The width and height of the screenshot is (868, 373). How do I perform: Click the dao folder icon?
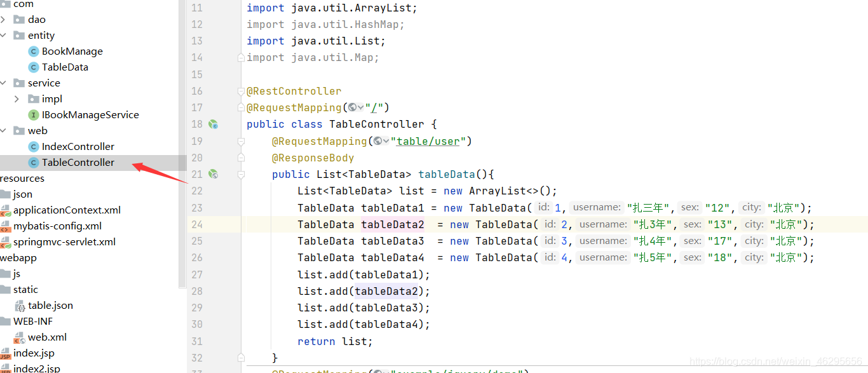(x=19, y=20)
